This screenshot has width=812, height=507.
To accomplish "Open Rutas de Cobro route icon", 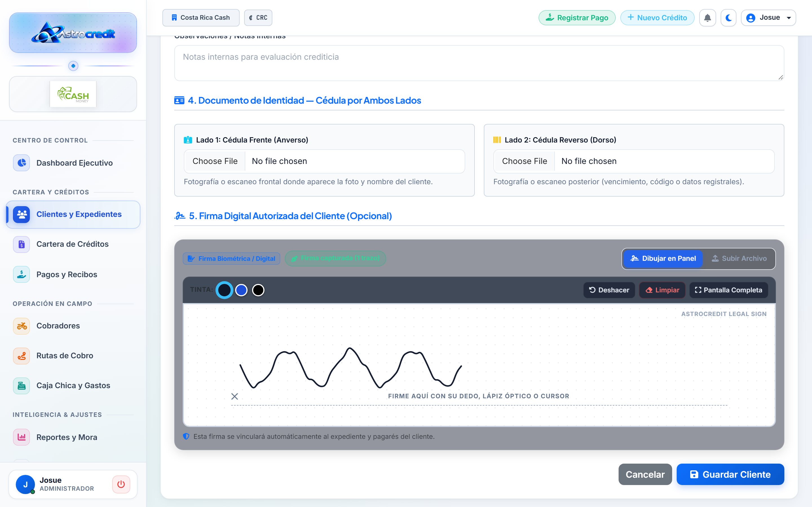I will (x=21, y=355).
